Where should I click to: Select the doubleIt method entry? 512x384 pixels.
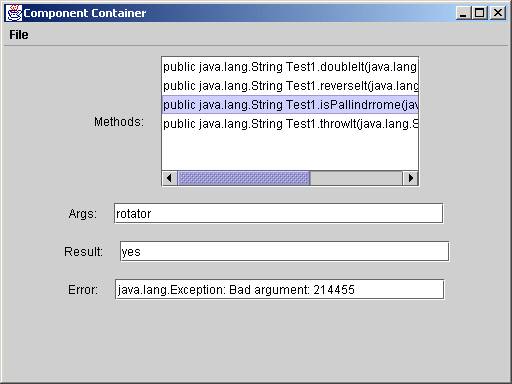click(x=290, y=67)
